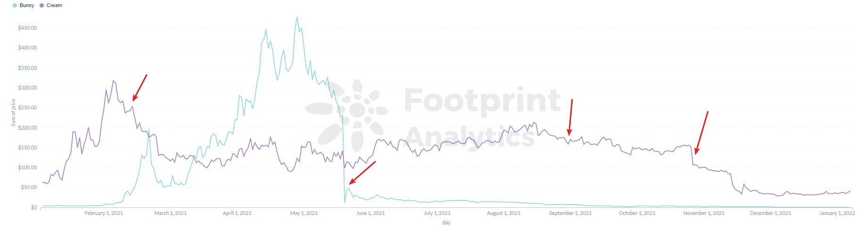Click the $200.00 y-axis tick label
The height and width of the screenshot is (231, 868).
click(27, 128)
